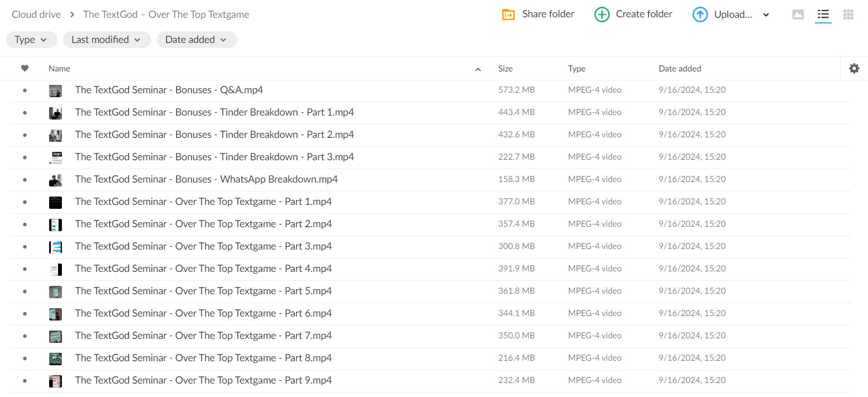Expand the Upload dropdown arrow
Image resolution: width=868 pixels, height=397 pixels.
(766, 15)
